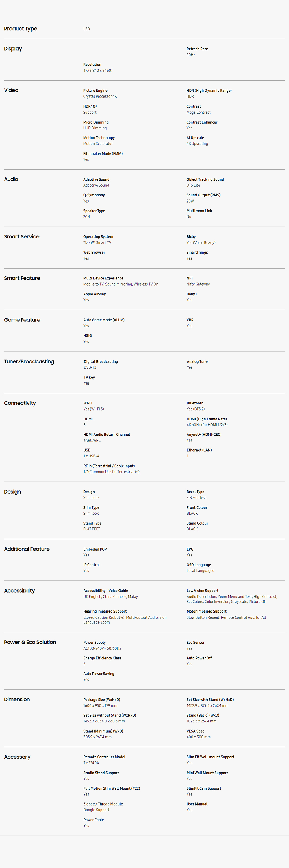
Task: Click the Ethernet (LAN) label
Action: point(199,450)
